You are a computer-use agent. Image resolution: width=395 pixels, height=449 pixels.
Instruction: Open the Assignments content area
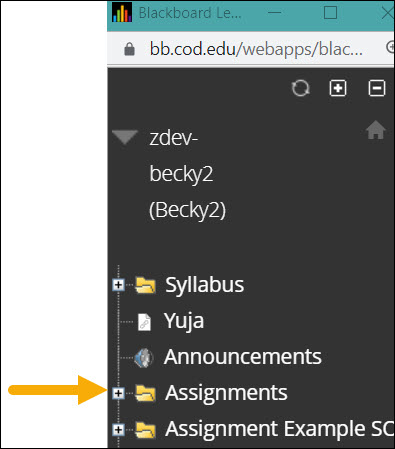pos(226,393)
